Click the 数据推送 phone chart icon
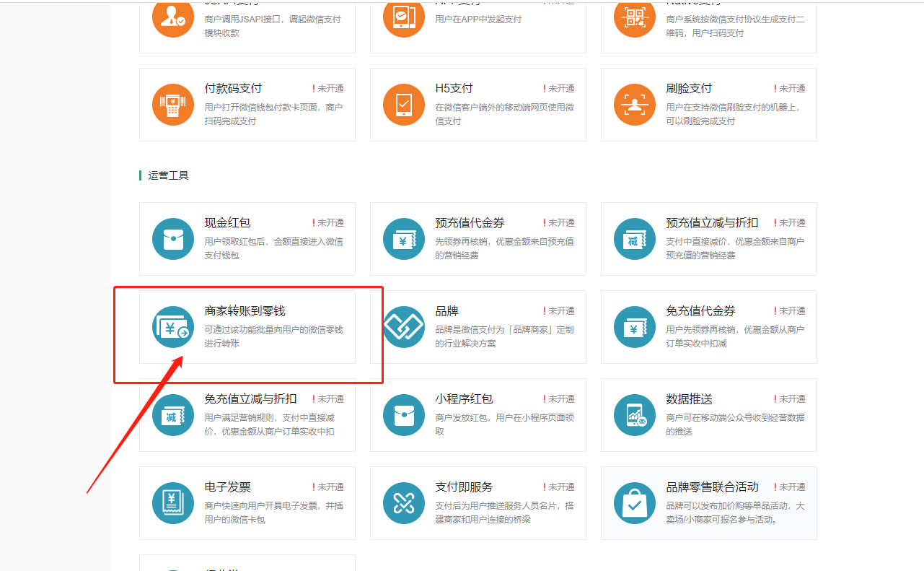 [x=635, y=415]
